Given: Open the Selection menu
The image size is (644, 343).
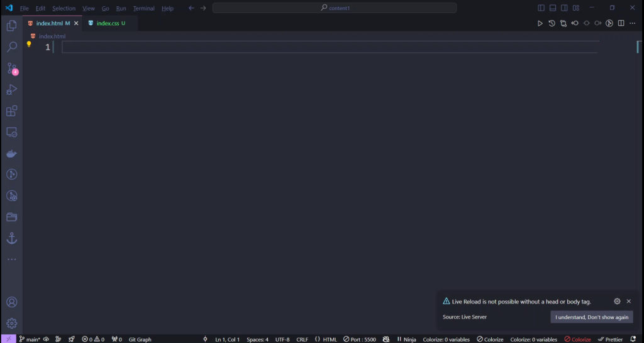Looking at the screenshot, I should 64,8.
